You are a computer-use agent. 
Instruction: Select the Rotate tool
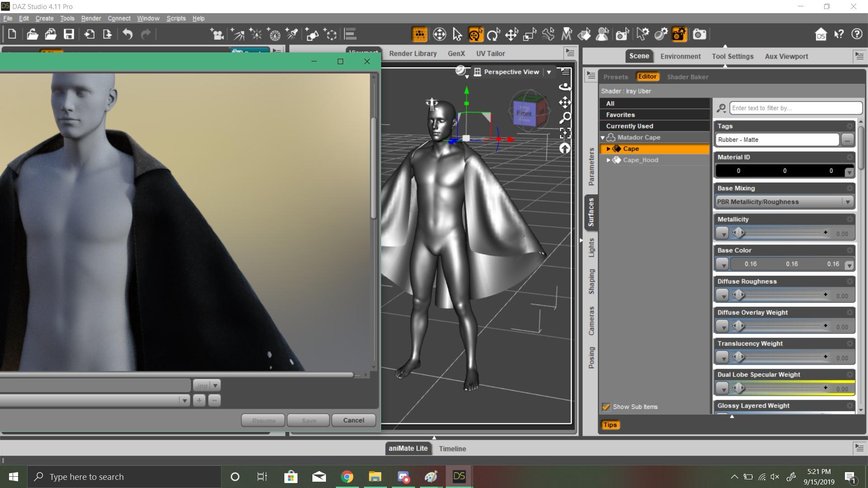(493, 34)
